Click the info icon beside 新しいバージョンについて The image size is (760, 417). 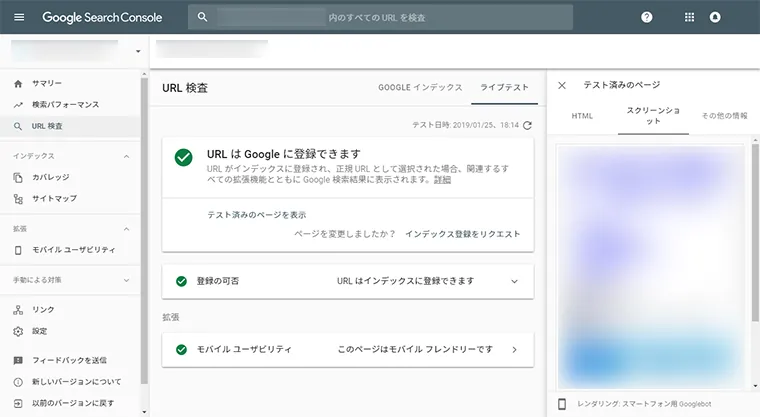(18, 382)
